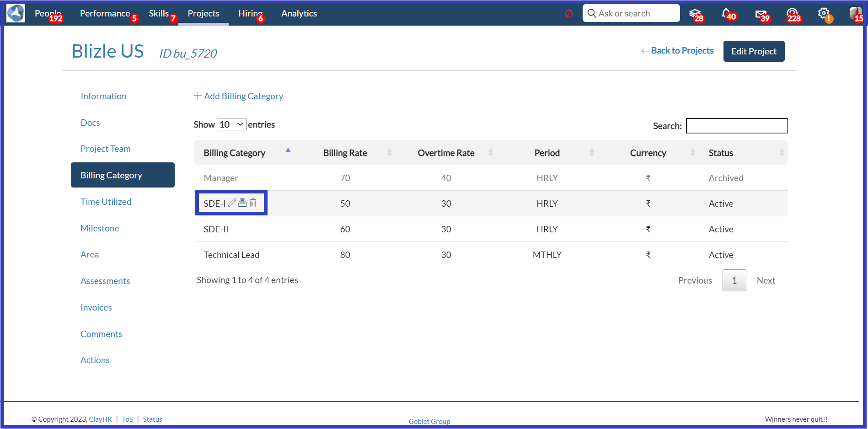Screen dimensions: 868x429
Task: Open the mail envelope icon with badge 39
Action: [x=761, y=15]
